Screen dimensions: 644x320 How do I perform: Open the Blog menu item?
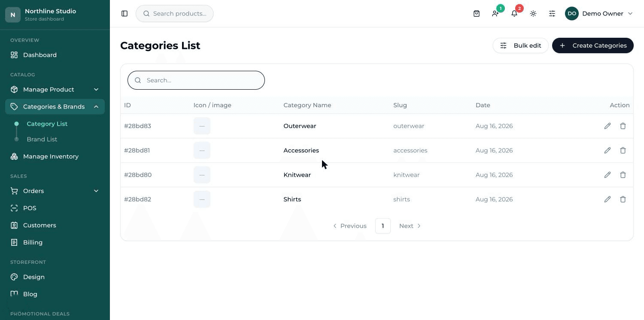point(55,294)
